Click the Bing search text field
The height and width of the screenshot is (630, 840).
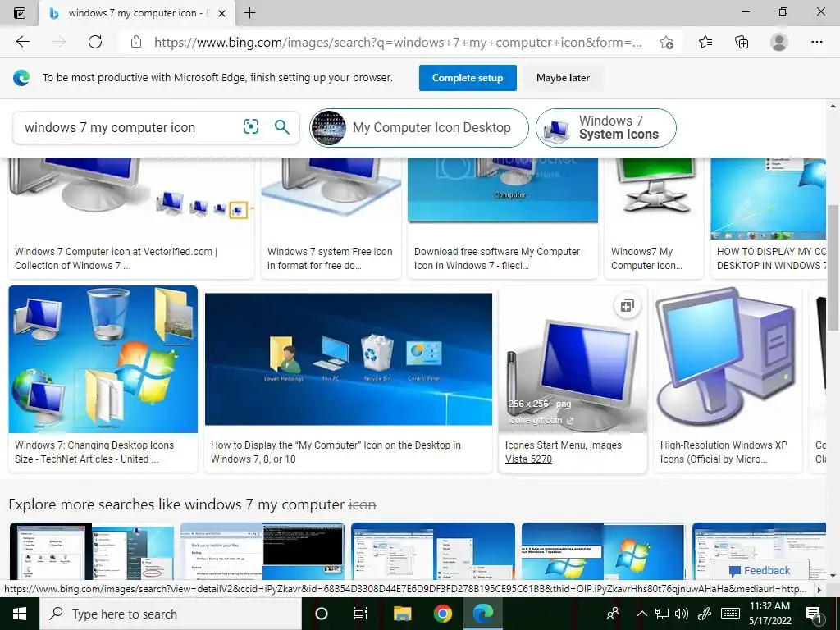pos(129,127)
